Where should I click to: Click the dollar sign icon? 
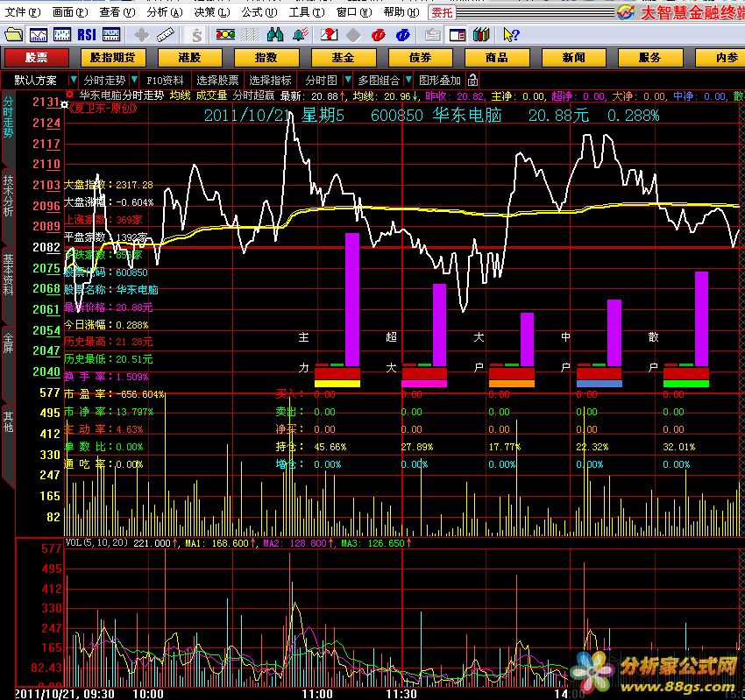[x=196, y=35]
